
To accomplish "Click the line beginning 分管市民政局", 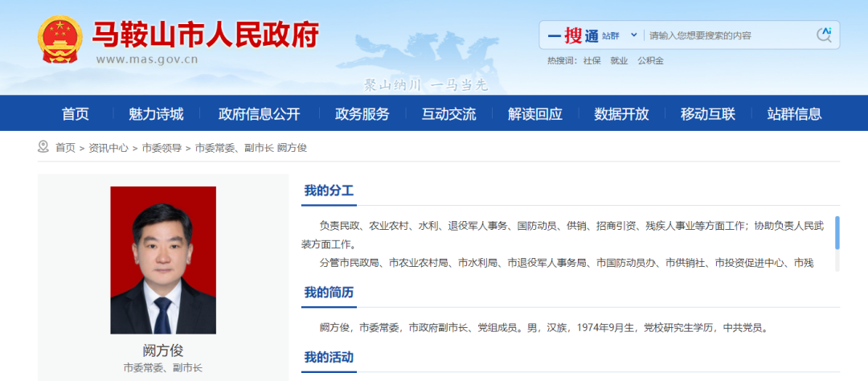I will click(567, 263).
